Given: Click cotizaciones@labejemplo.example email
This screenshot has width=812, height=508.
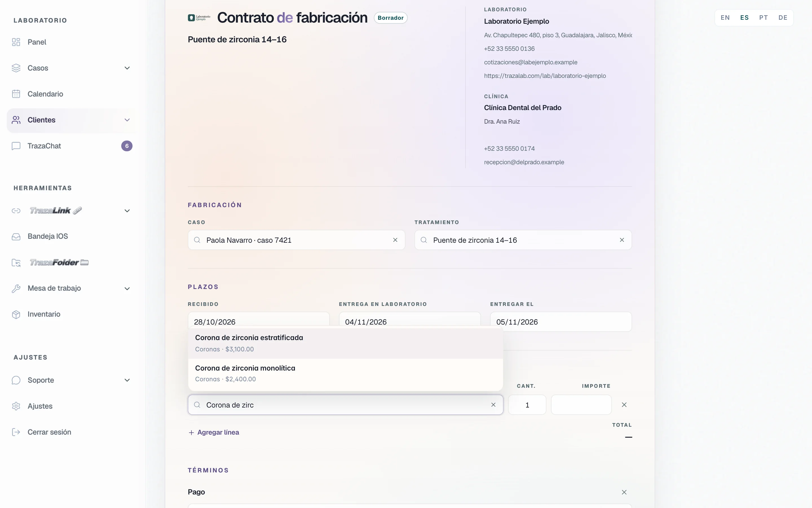Looking at the screenshot, I should 531,62.
